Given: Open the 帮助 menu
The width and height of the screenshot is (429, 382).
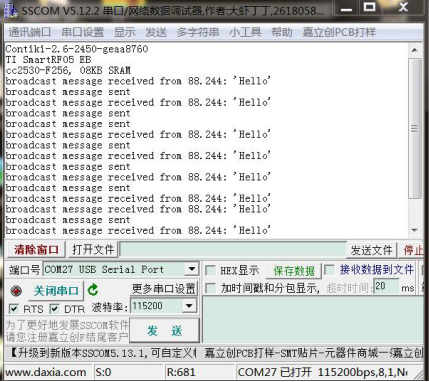Looking at the screenshot, I should (282, 32).
